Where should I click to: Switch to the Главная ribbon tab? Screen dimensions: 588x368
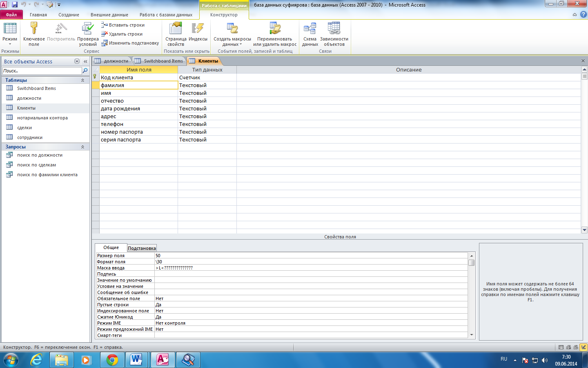click(38, 15)
